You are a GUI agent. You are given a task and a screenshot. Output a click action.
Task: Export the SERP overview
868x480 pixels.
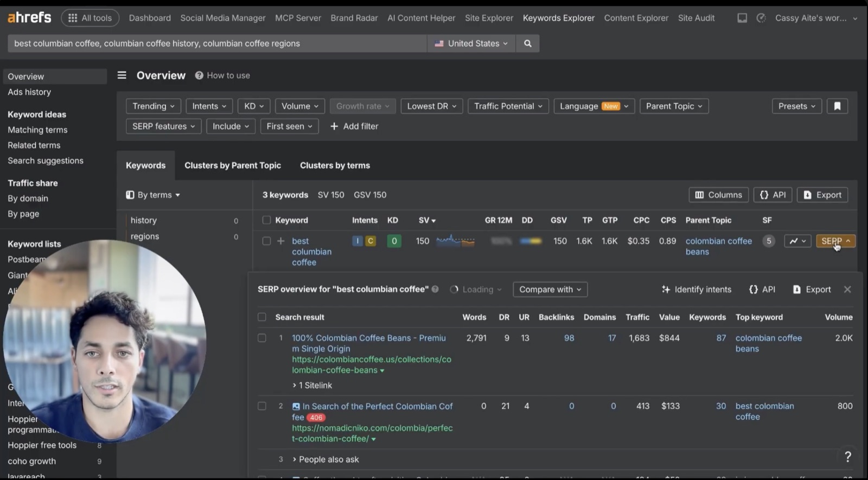click(x=812, y=289)
